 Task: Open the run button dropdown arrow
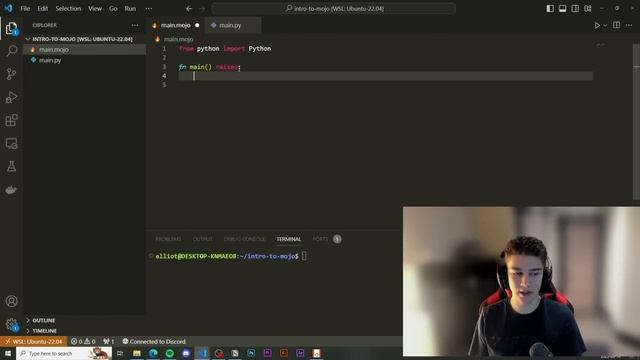(605, 25)
